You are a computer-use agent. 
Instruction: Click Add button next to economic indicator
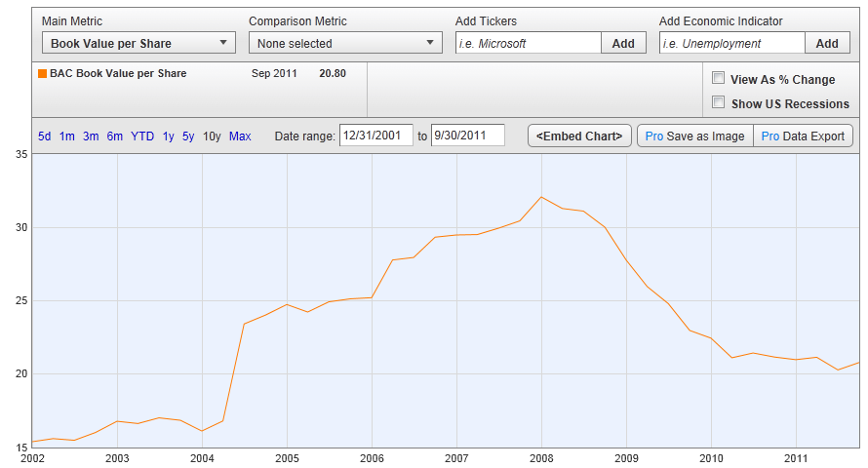point(827,43)
